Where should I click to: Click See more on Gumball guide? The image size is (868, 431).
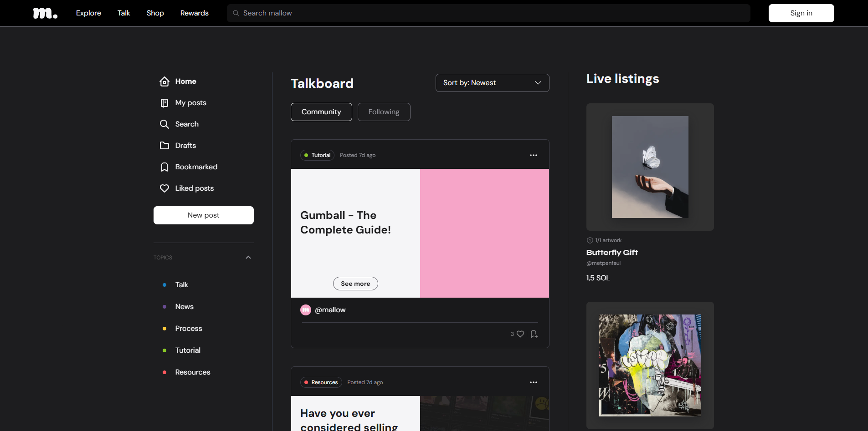click(355, 284)
